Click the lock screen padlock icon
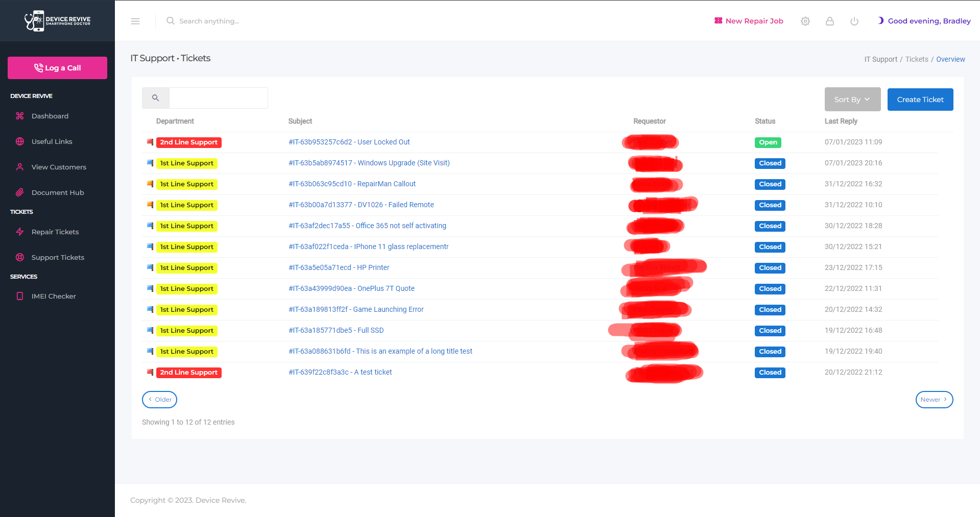This screenshot has height=517, width=980. pos(830,21)
